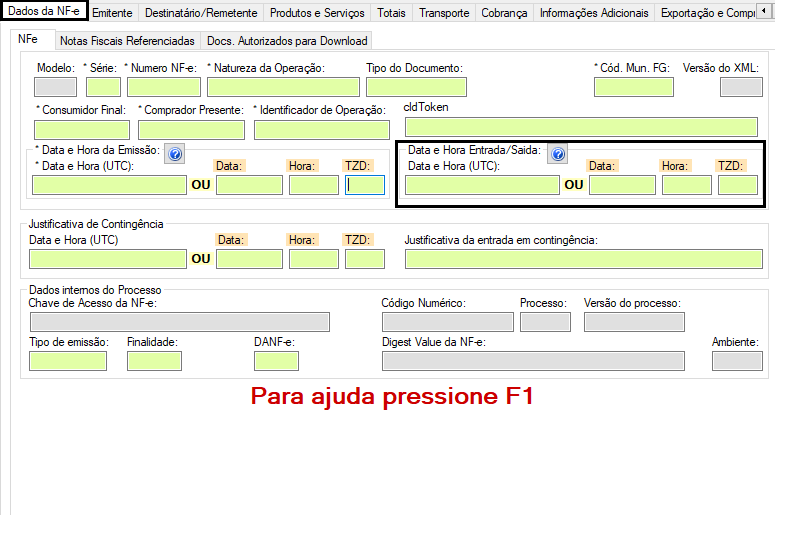The height and width of the screenshot is (535, 786).
Task: Open the Exportação e Compra tab
Action: (707, 13)
